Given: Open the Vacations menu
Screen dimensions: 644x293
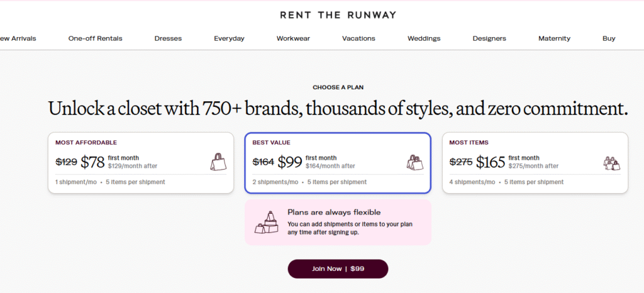Looking at the screenshot, I should pyautogui.click(x=358, y=38).
